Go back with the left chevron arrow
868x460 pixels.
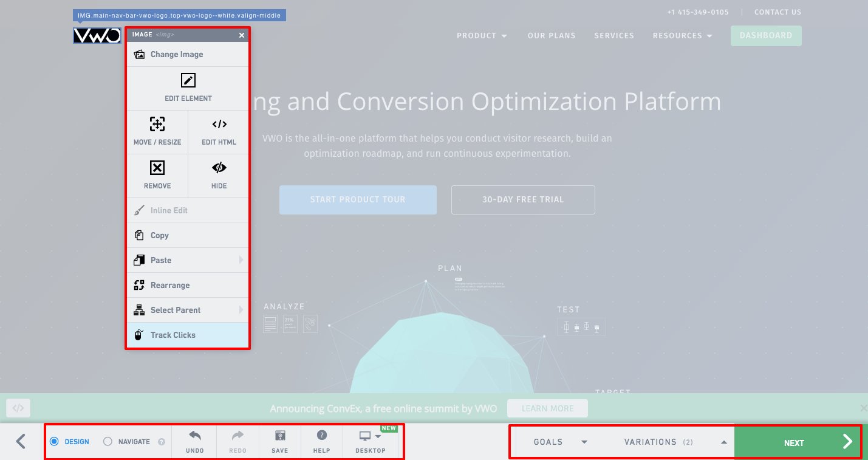click(21, 441)
